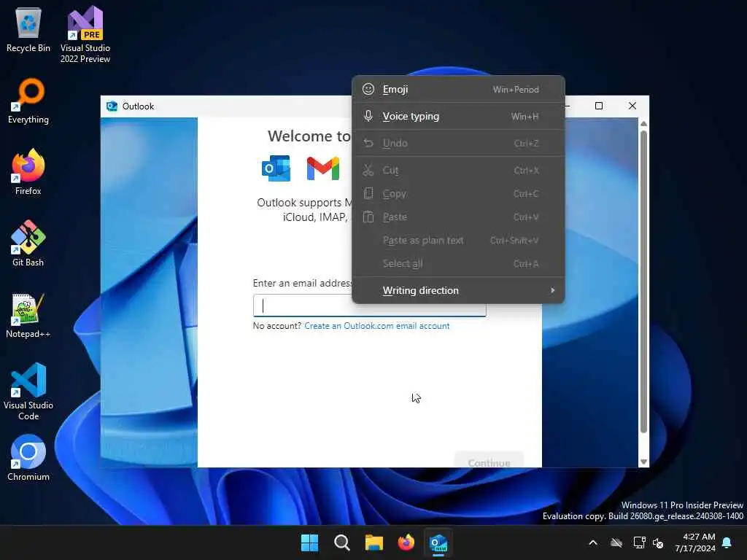The image size is (747, 560).
Task: Open the Git Bash desktop shortcut
Action: click(x=28, y=244)
